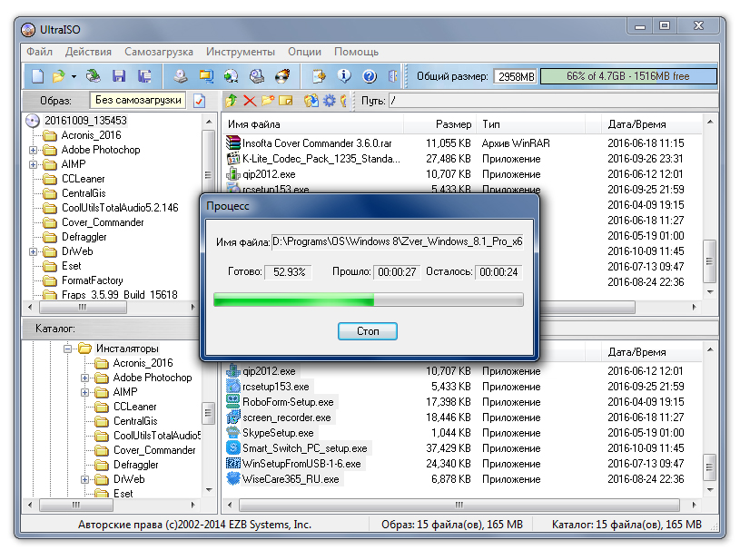
Task: Click the Up one level folder icon
Action: coord(232,101)
